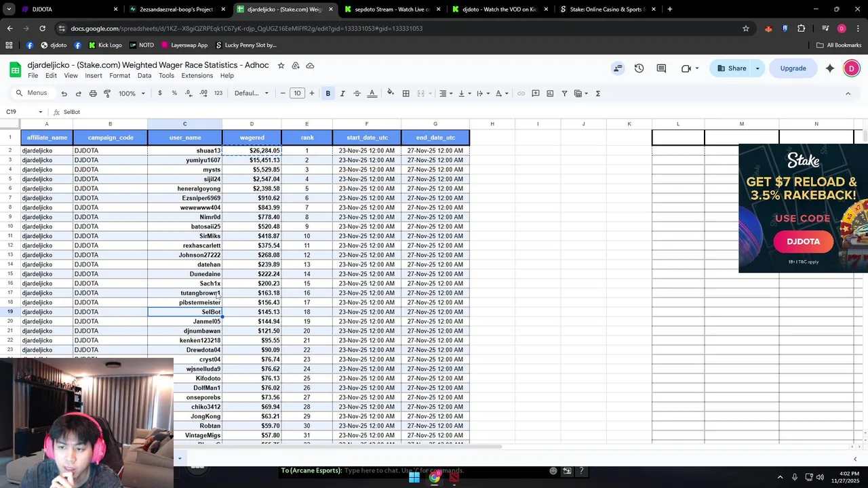Open the number format 123 menu
Image resolution: width=868 pixels, height=488 pixels.
point(218,94)
